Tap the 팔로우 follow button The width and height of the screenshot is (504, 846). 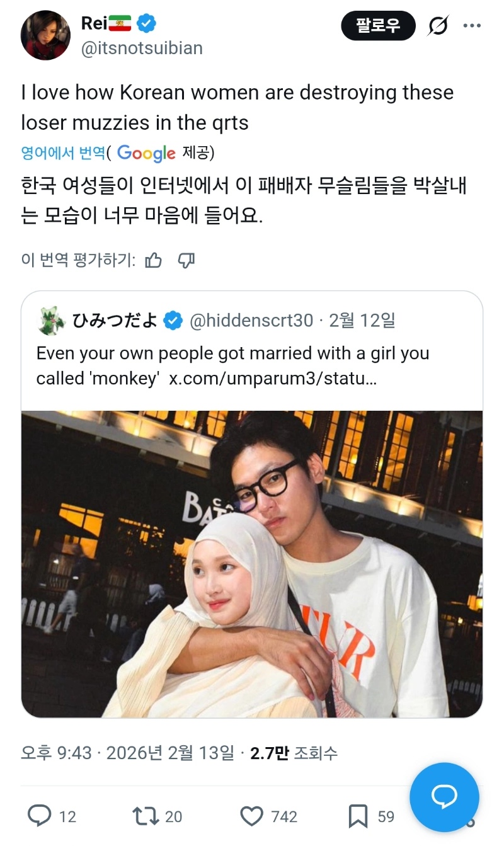379,26
